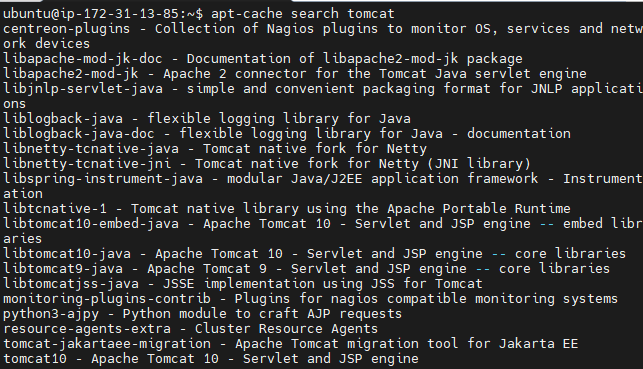The width and height of the screenshot is (643, 369).
Task: Click the package 'libtomcat10-embed-java'
Action: (91, 224)
